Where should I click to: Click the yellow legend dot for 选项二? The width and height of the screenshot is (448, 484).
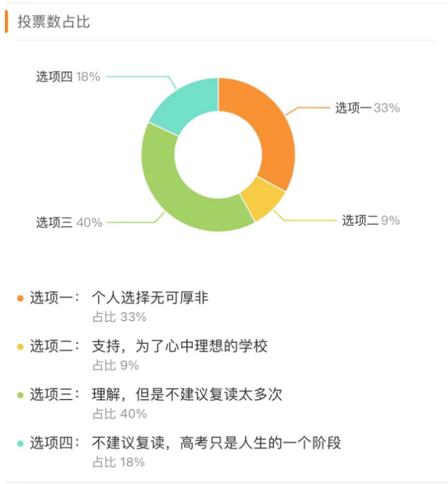point(21,347)
